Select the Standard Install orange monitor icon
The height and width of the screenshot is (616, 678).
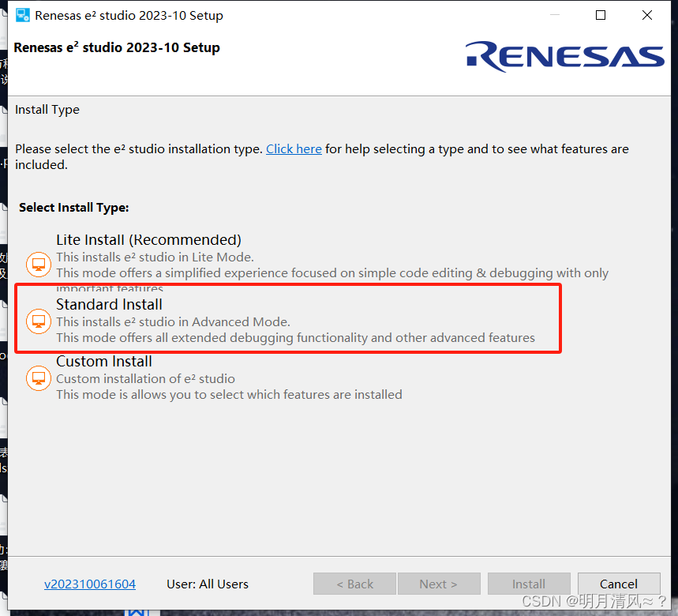click(x=39, y=321)
